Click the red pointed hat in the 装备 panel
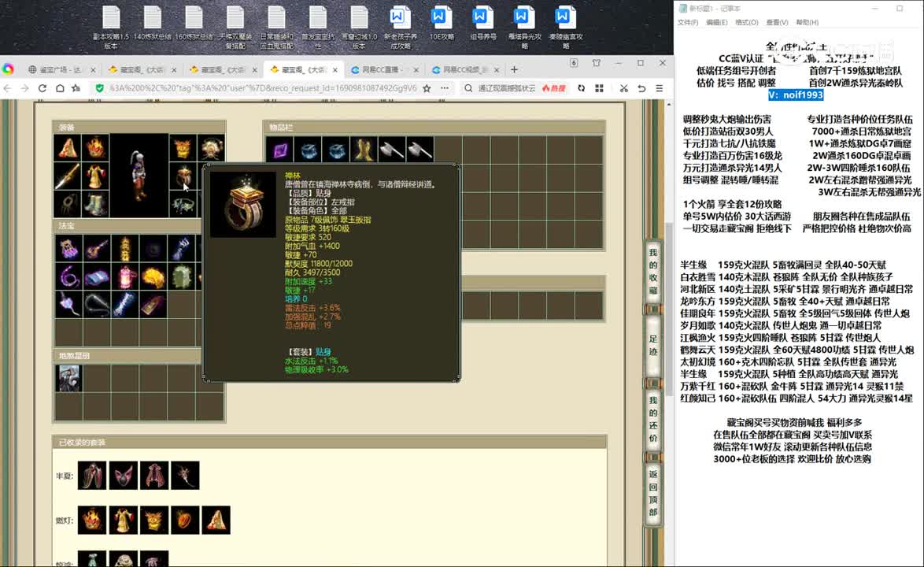 point(68,147)
